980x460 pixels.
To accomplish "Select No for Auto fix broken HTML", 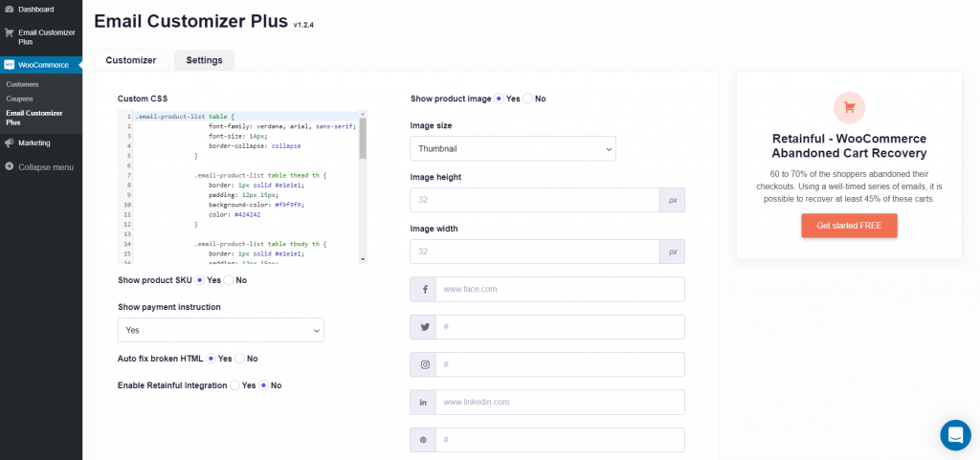I will (240, 359).
